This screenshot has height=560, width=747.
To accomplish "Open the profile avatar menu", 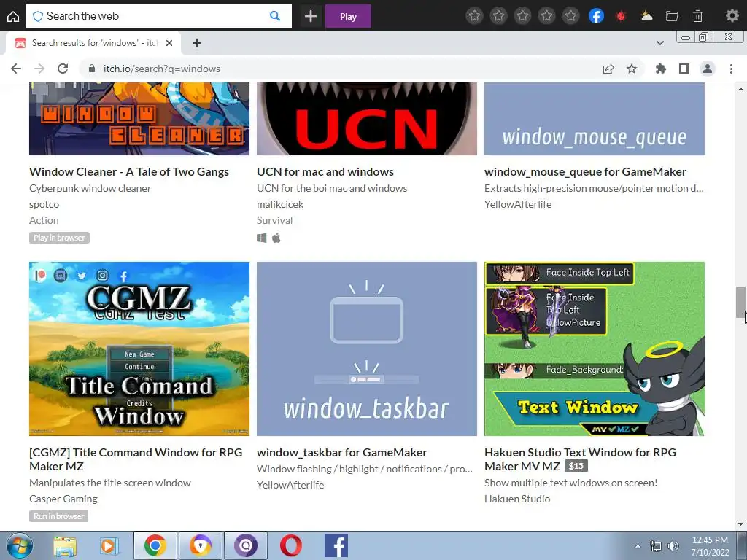I will [x=708, y=69].
